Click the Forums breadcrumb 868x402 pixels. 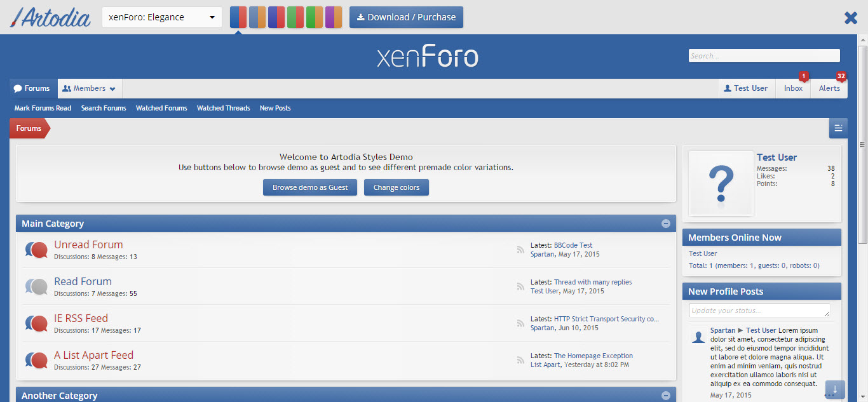pyautogui.click(x=29, y=128)
